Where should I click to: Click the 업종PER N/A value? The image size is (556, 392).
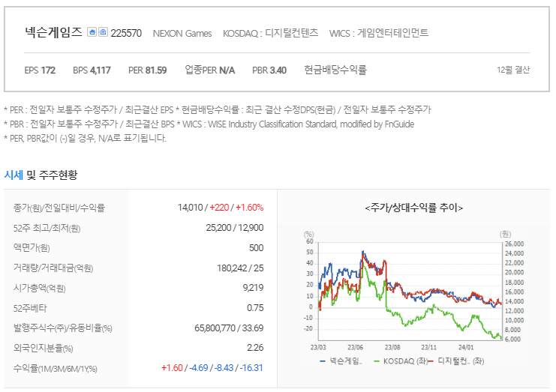[x=210, y=70]
